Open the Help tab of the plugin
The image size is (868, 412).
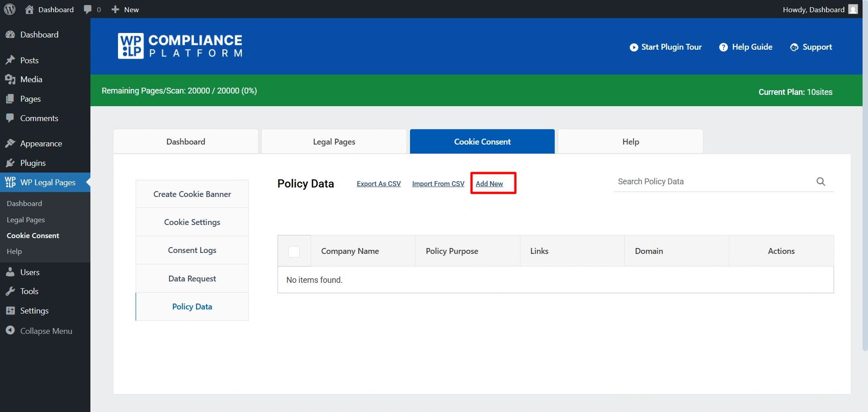coord(630,141)
